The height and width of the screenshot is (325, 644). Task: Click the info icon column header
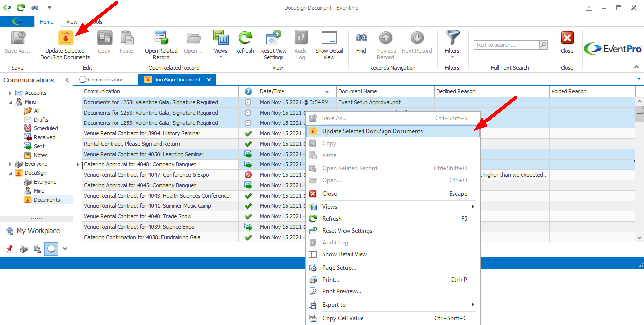coord(248,91)
